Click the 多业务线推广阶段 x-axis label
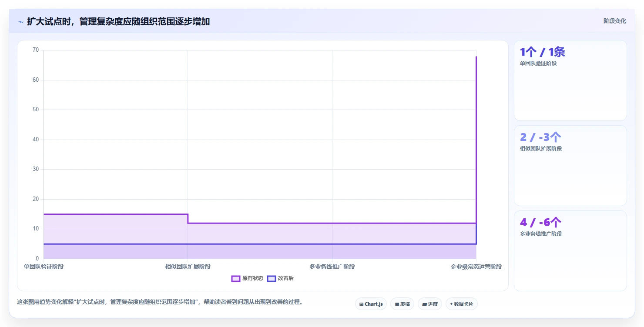Viewport: 644px width, 327px height. point(332,267)
